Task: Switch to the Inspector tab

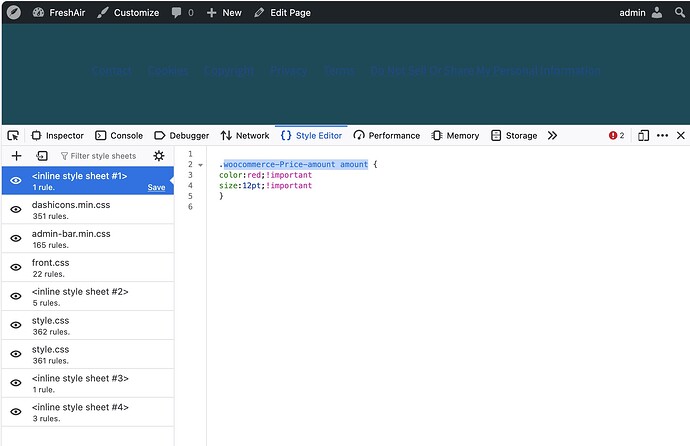Action: [x=58, y=135]
